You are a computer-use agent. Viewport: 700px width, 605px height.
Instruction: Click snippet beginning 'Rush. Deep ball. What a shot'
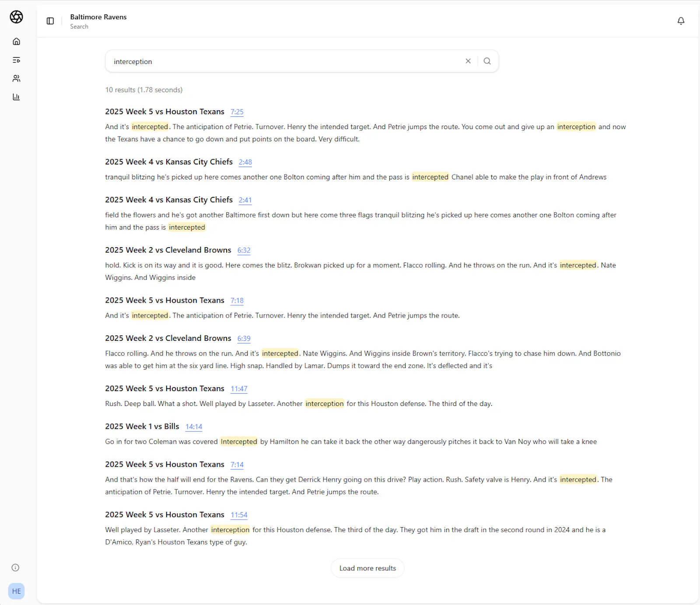tap(299, 404)
